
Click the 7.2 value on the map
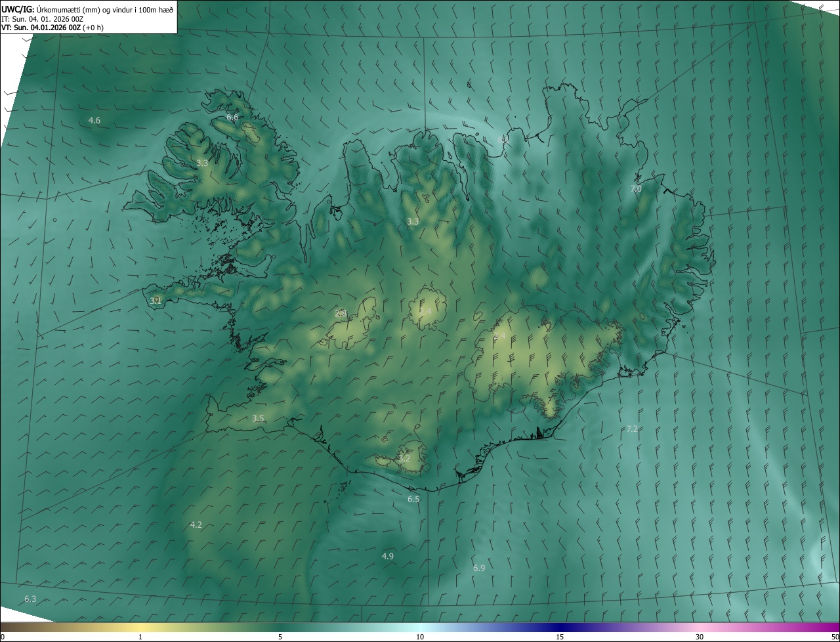coord(632,429)
